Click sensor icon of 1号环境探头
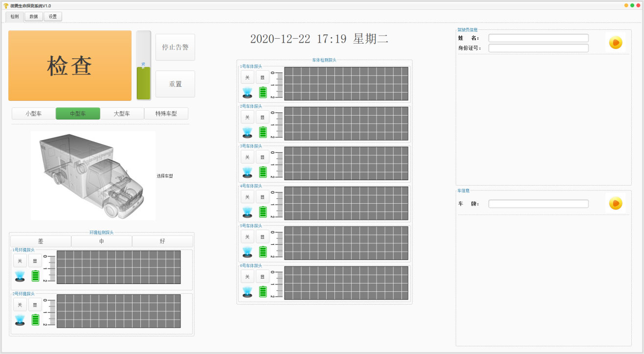This screenshot has width=644, height=354. click(x=20, y=276)
